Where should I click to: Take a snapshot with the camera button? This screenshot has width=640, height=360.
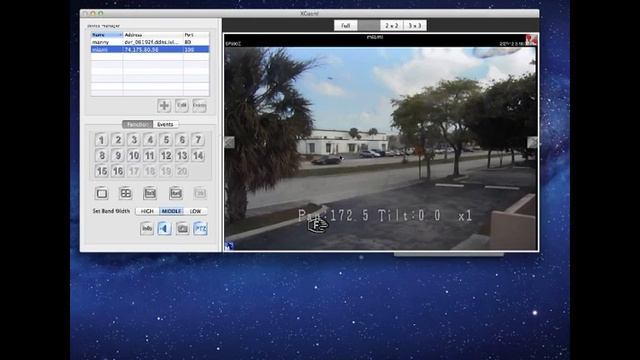coord(182,229)
